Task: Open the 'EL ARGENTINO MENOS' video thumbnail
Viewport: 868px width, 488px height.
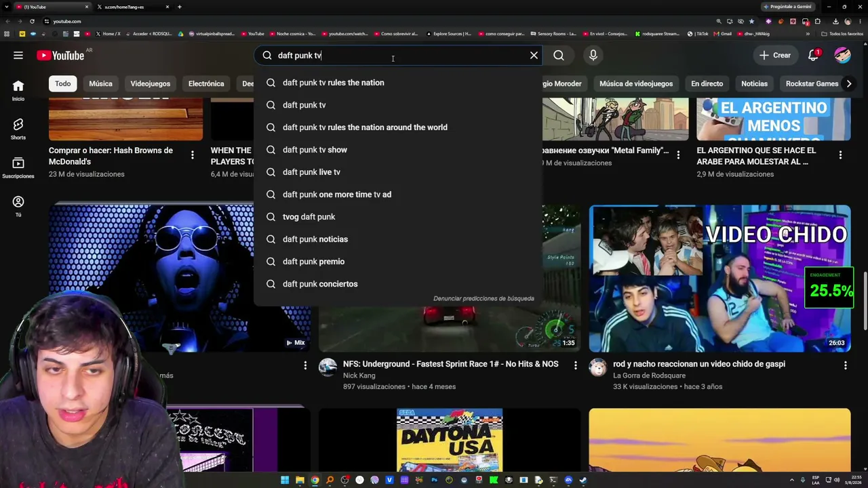Action: 773,119
